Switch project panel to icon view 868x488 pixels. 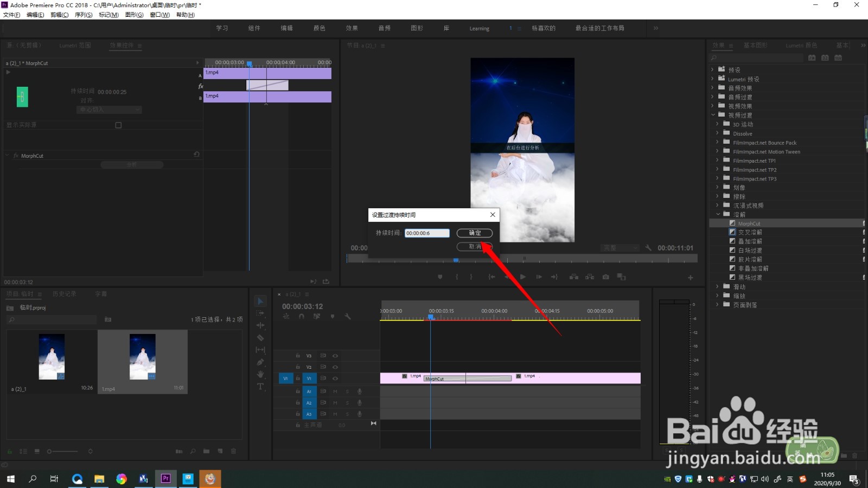coord(37,451)
